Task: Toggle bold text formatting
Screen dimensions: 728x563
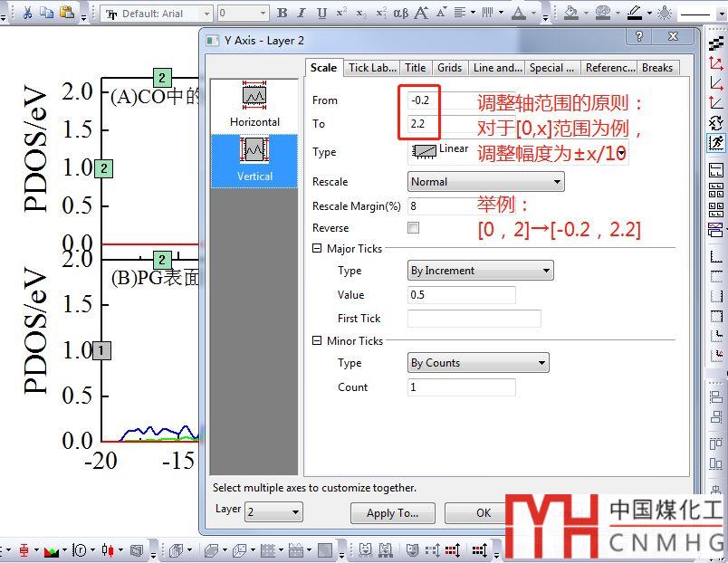Action: pyautogui.click(x=283, y=13)
